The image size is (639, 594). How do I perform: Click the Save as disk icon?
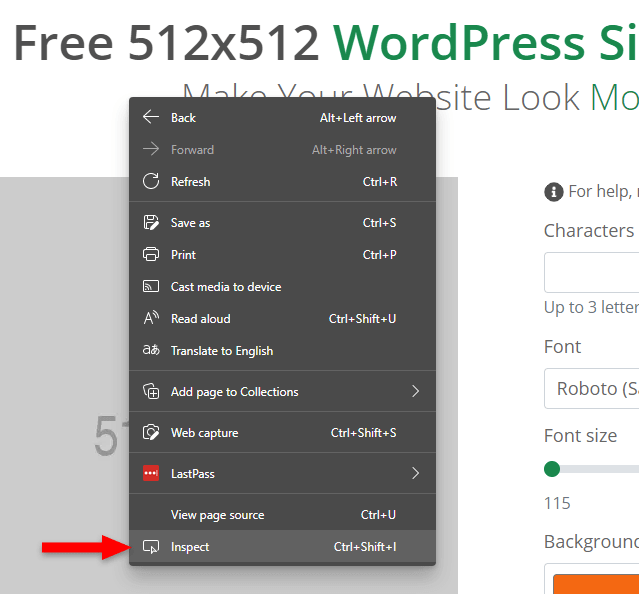151,222
